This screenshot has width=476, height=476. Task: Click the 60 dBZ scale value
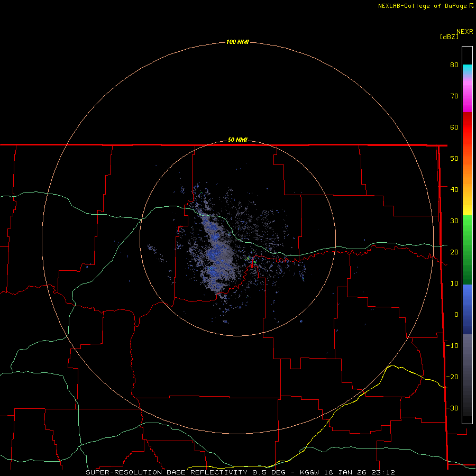click(x=454, y=127)
